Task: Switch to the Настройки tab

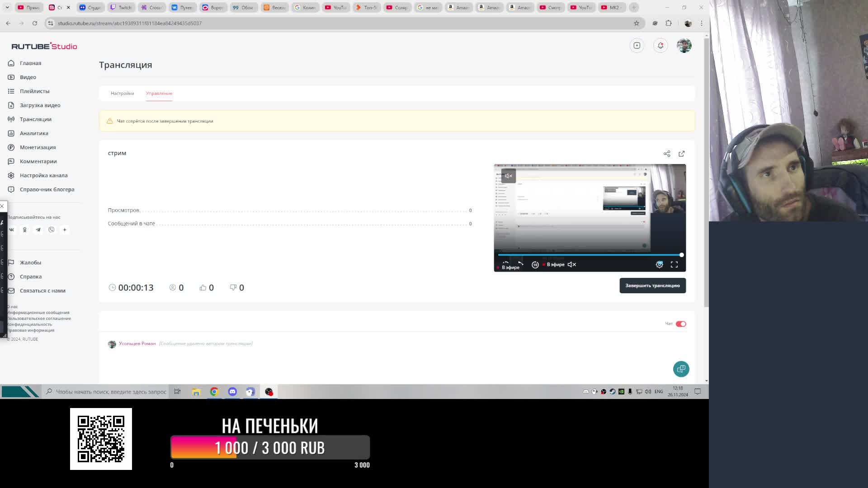Action: 122,94
